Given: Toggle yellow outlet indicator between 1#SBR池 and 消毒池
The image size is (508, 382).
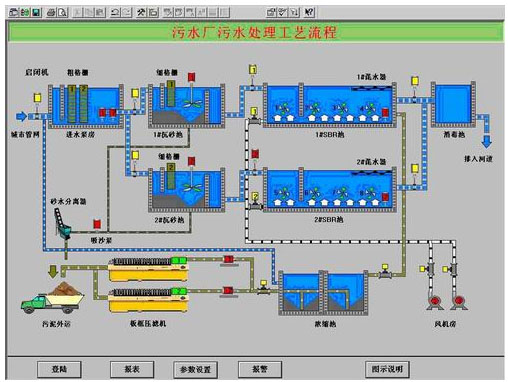Looking at the screenshot, I should pos(415,81).
